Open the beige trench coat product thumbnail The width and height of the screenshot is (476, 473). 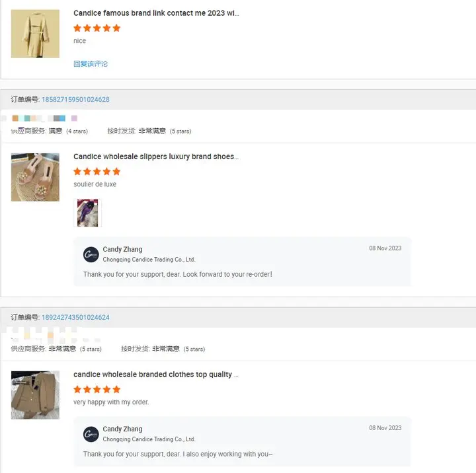tap(35, 34)
